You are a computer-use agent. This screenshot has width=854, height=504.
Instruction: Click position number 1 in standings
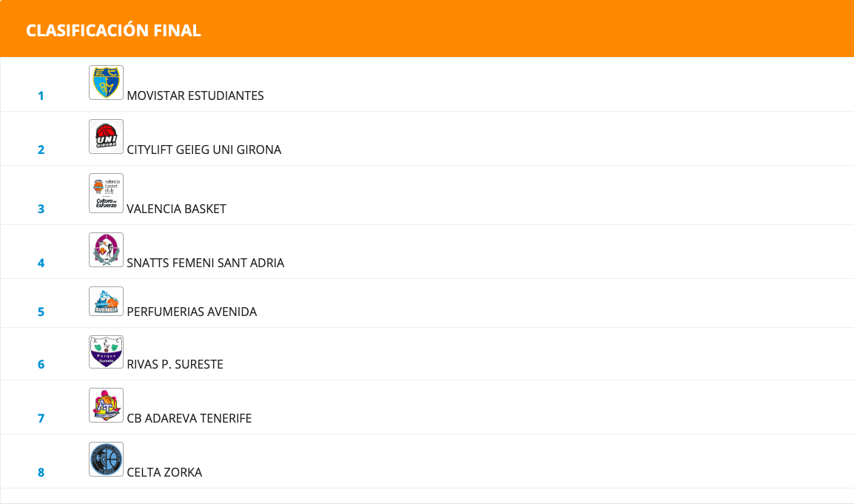click(41, 95)
